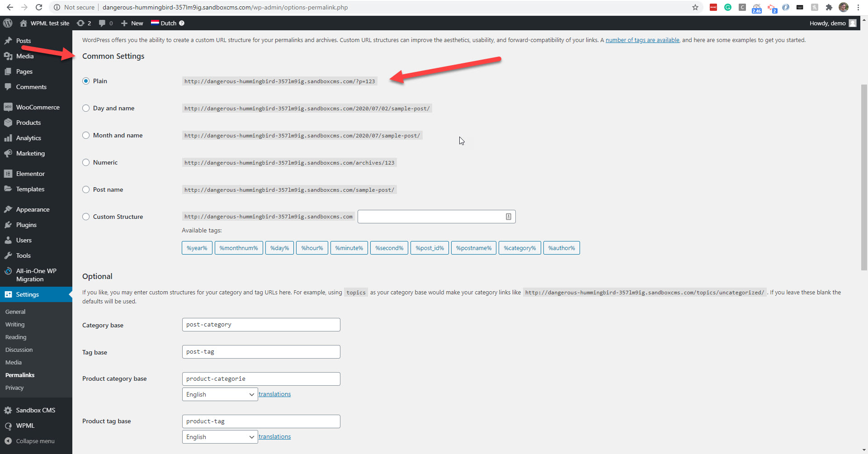This screenshot has height=454, width=868.
Task: Open the English dropdown under Product tag base
Action: point(220,437)
